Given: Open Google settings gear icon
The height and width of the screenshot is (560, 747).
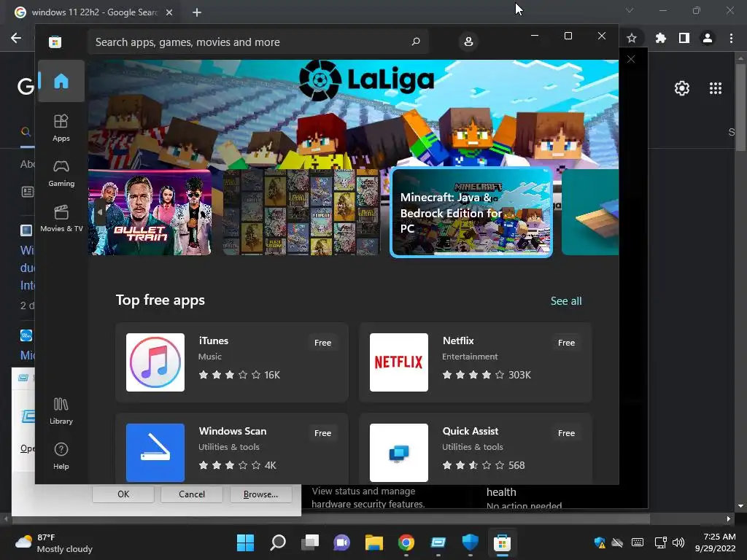Looking at the screenshot, I should click(682, 88).
